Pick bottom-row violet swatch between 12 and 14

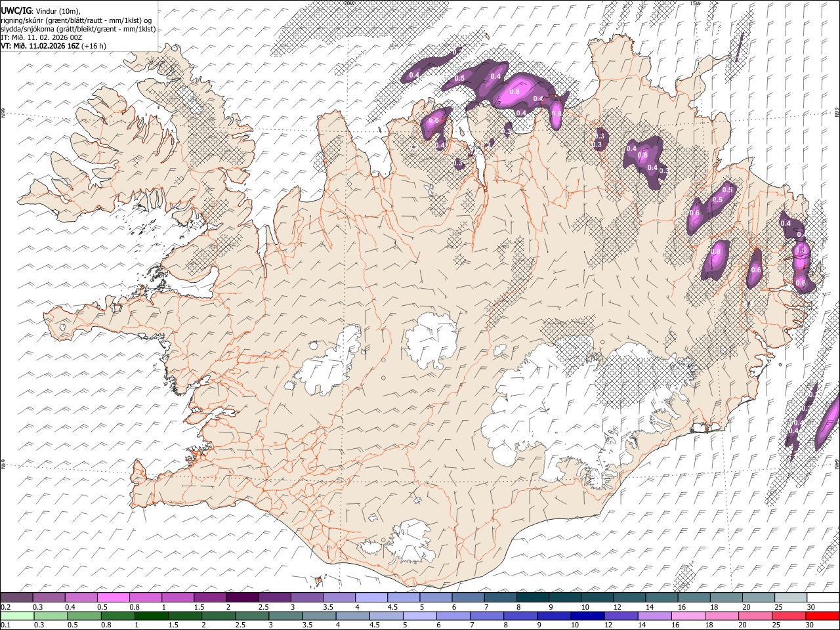621,616
